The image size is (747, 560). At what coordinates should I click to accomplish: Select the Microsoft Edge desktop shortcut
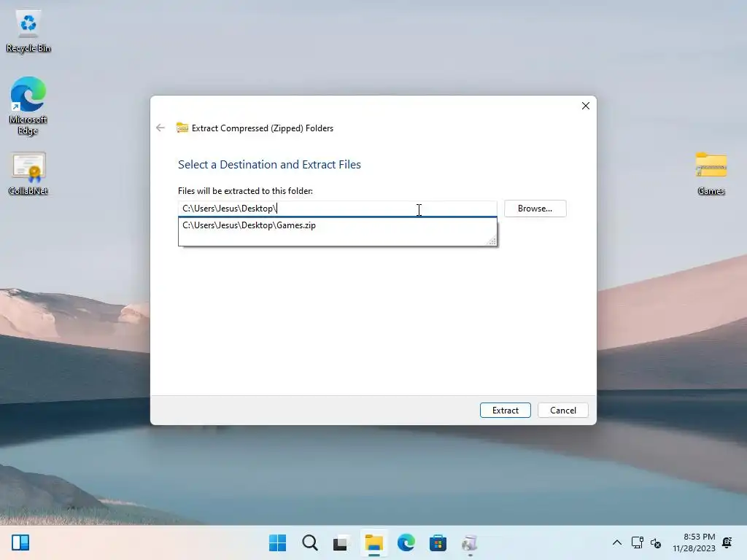click(28, 106)
